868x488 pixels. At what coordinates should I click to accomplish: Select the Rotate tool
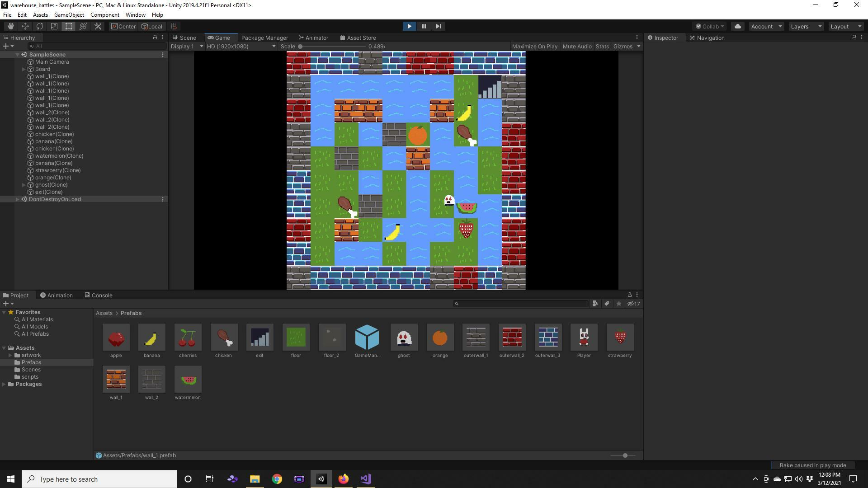click(40, 26)
